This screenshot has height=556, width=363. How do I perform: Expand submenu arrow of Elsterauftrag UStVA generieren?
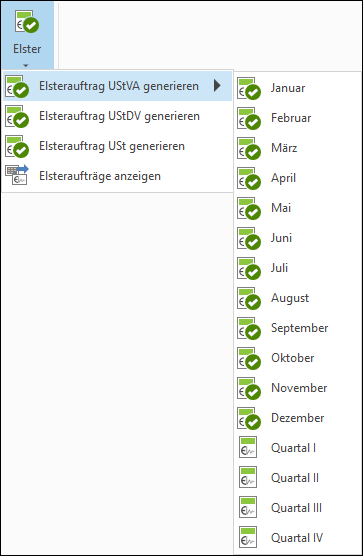217,86
